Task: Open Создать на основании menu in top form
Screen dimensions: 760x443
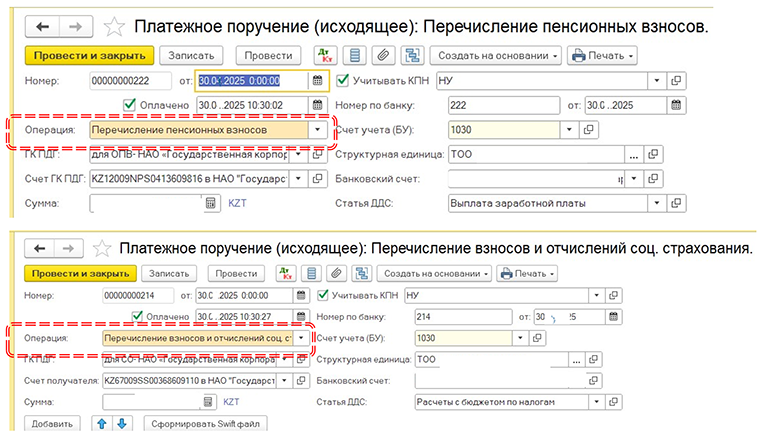Action: tap(496, 56)
